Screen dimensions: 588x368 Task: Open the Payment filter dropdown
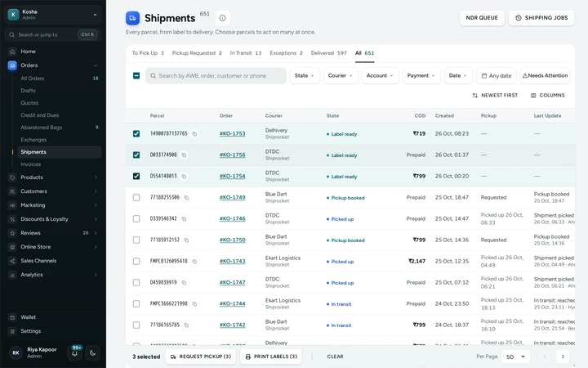(x=421, y=76)
